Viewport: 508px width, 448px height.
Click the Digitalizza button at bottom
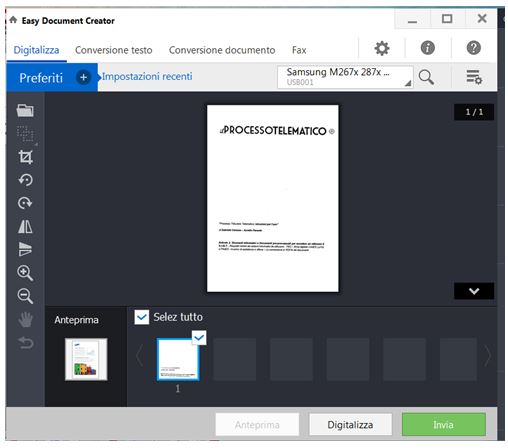350,424
